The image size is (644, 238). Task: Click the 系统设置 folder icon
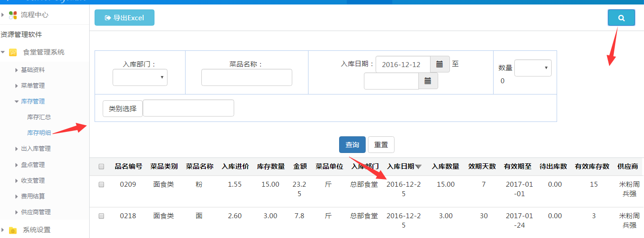[13, 230]
